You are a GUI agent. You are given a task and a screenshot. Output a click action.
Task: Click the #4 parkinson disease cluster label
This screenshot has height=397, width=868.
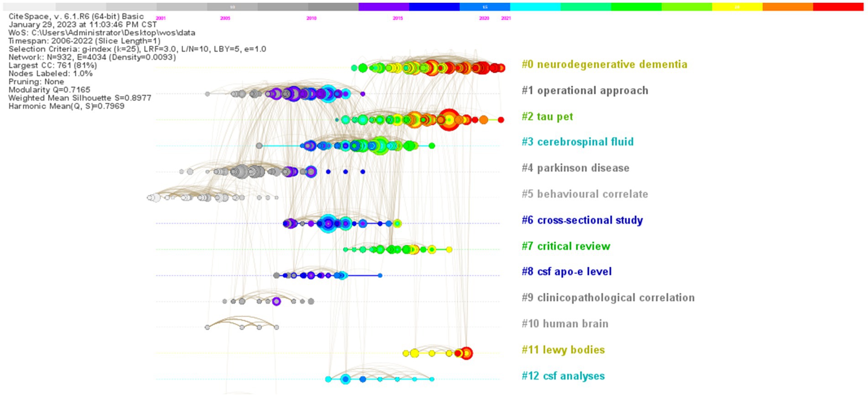tap(575, 168)
